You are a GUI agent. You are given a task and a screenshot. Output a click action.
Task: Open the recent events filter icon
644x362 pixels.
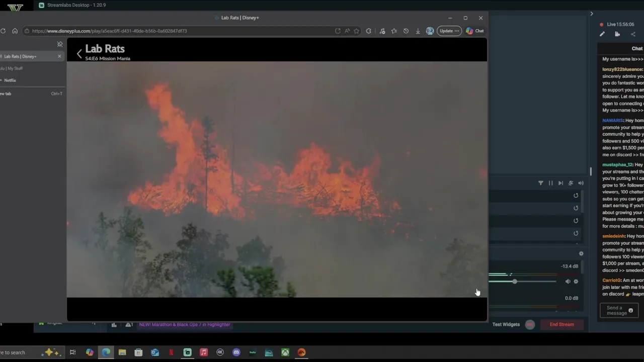[541, 183]
